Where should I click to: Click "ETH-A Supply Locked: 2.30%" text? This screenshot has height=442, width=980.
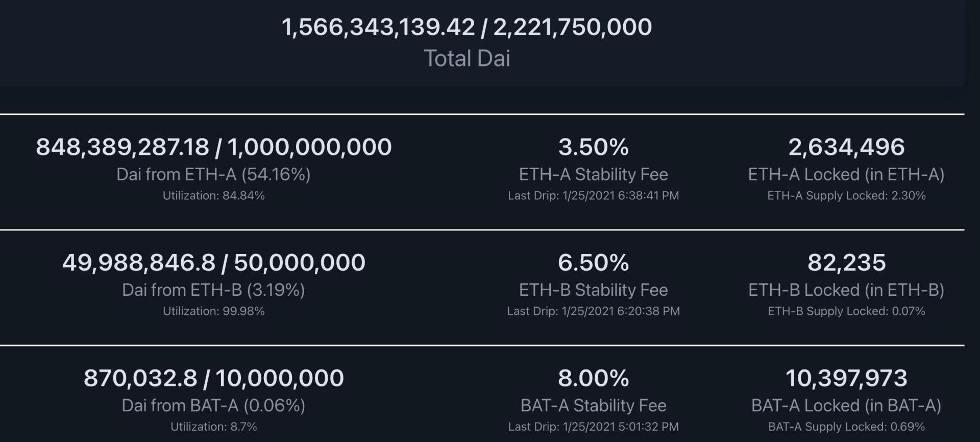pyautogui.click(x=846, y=196)
